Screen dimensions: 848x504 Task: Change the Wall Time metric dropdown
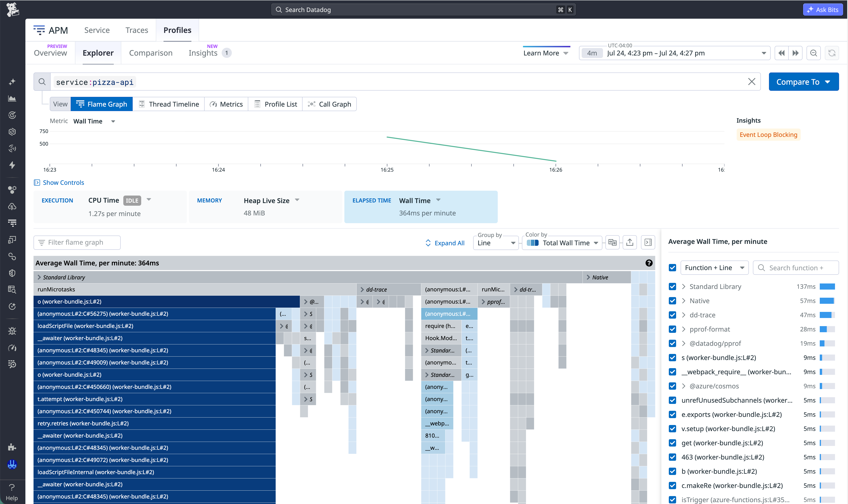pyautogui.click(x=94, y=121)
